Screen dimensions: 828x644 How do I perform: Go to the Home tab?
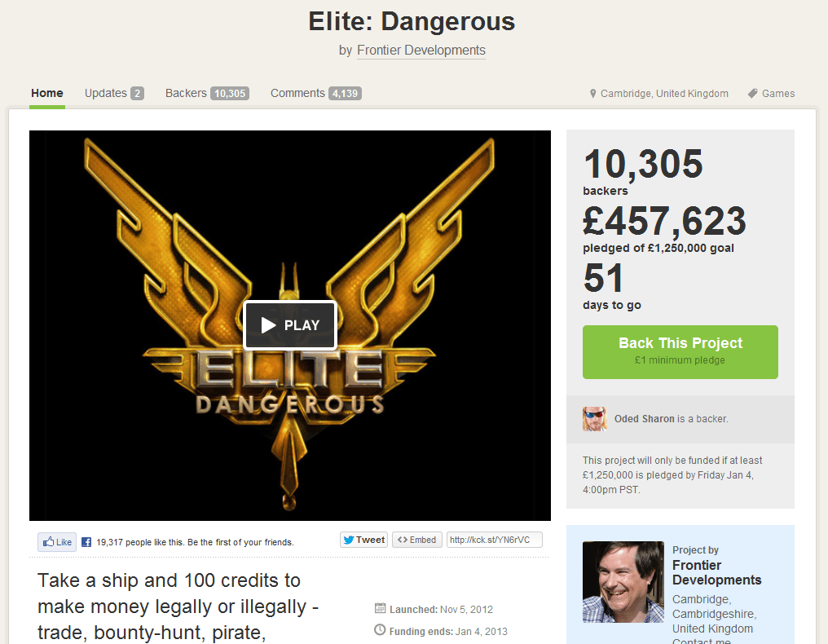pyautogui.click(x=47, y=94)
